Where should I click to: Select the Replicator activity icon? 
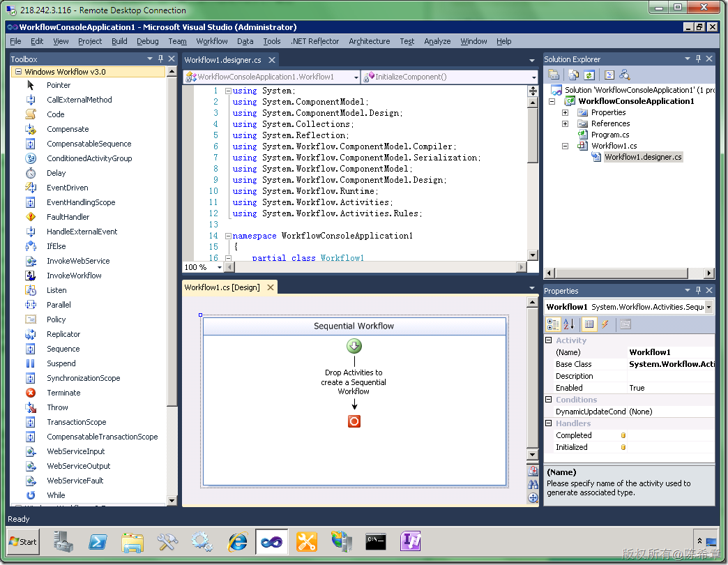click(x=31, y=334)
